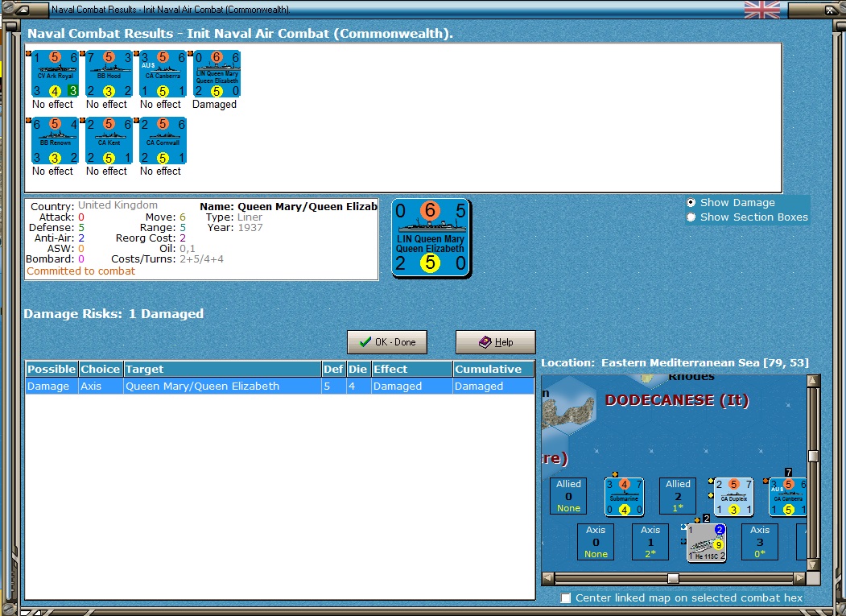Click the 'Damaged' label under Queen Mary counter
Image resolution: width=846 pixels, height=616 pixels.
click(214, 104)
